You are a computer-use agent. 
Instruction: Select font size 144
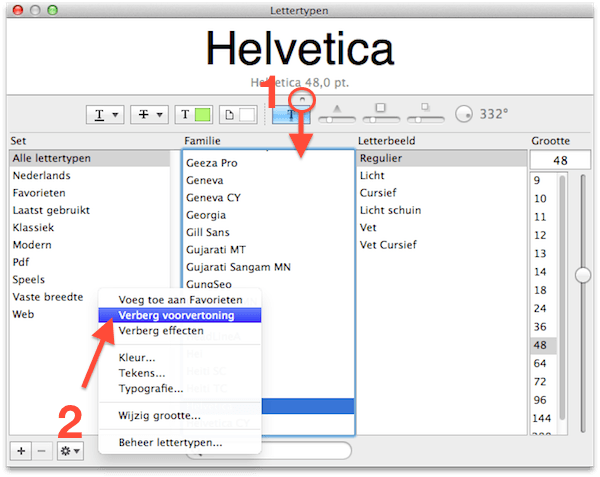coord(544,418)
